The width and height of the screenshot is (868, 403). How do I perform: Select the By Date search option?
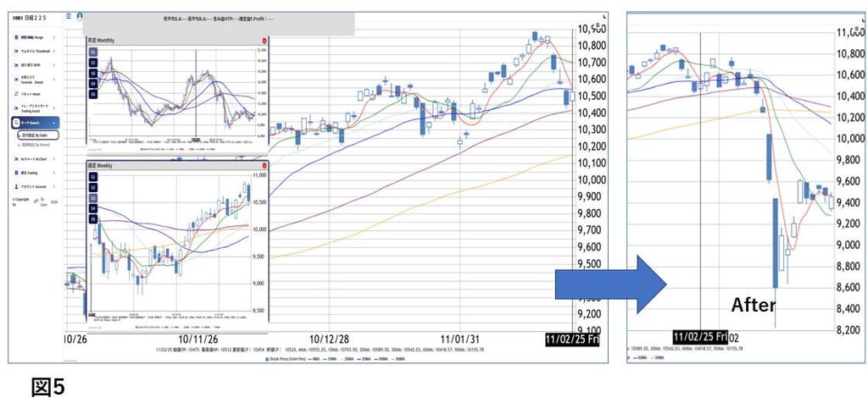click(37, 135)
